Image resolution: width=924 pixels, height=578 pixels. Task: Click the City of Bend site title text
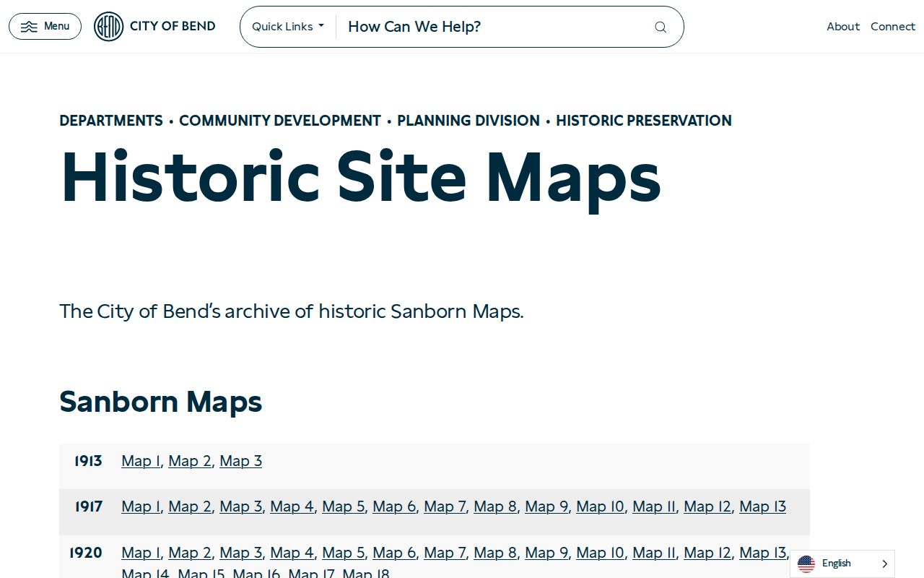(173, 27)
